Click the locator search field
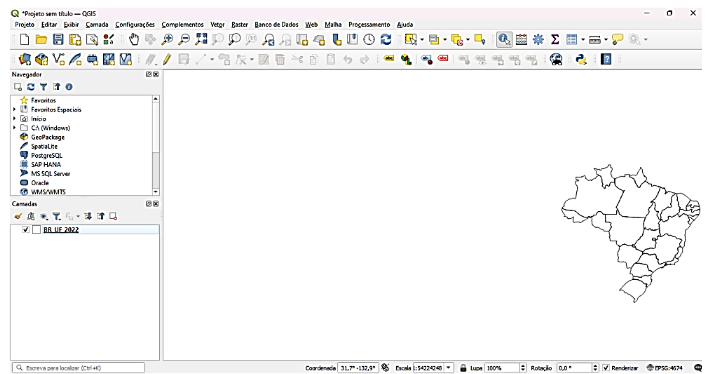709x374 pixels. click(x=79, y=368)
